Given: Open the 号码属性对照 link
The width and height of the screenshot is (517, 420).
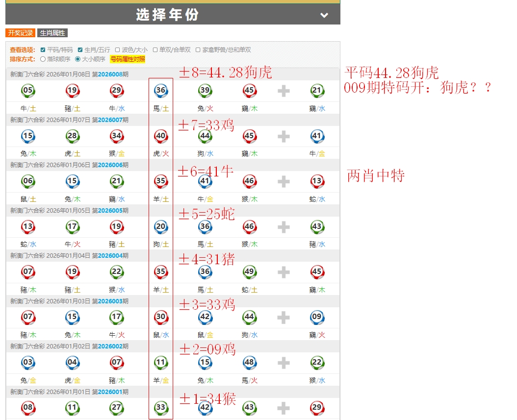Looking at the screenshot, I should pyautogui.click(x=128, y=59).
